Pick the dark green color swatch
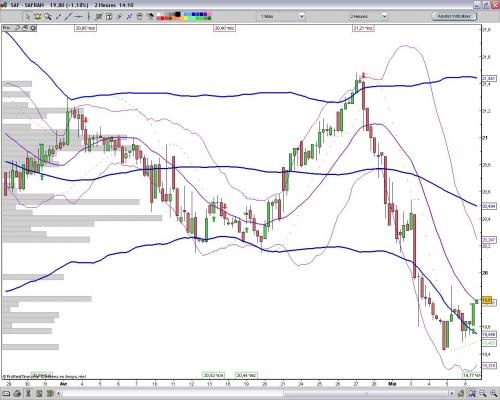The height and width of the screenshot is (400, 500). 208,18
